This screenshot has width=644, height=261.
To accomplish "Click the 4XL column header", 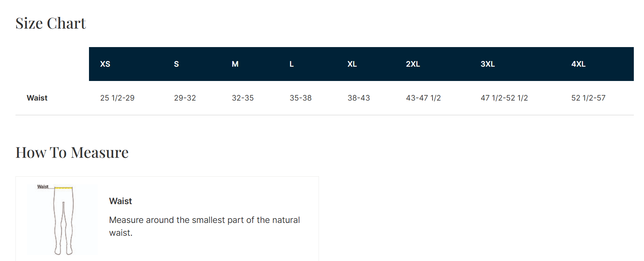I will (578, 64).
